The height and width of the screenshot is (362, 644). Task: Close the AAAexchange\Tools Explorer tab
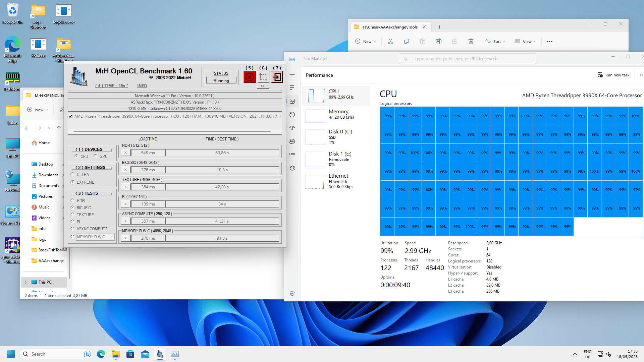pyautogui.click(x=424, y=27)
